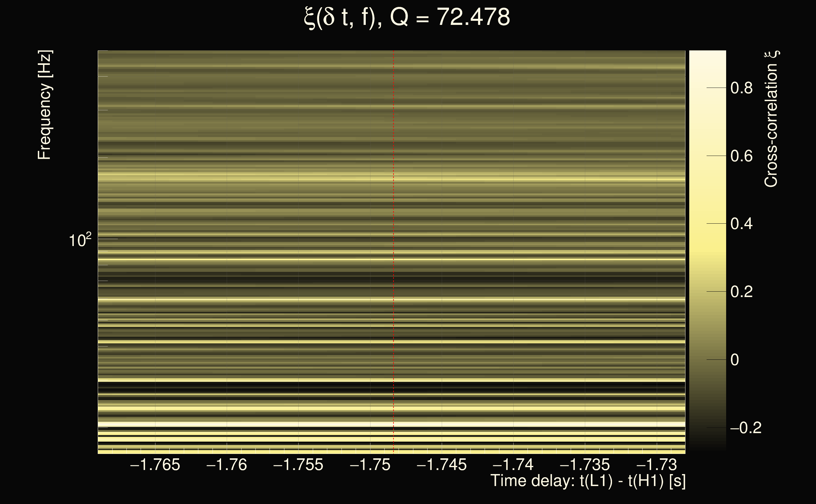The image size is (816, 504).
Task: Click the Time delay t(L1) - t(H1) axis label
Action: 588,481
